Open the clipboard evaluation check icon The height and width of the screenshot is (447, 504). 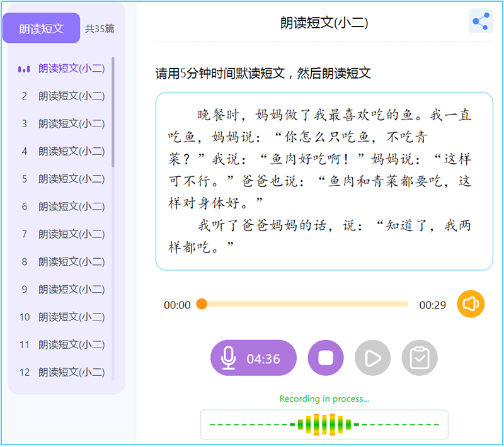click(x=420, y=358)
